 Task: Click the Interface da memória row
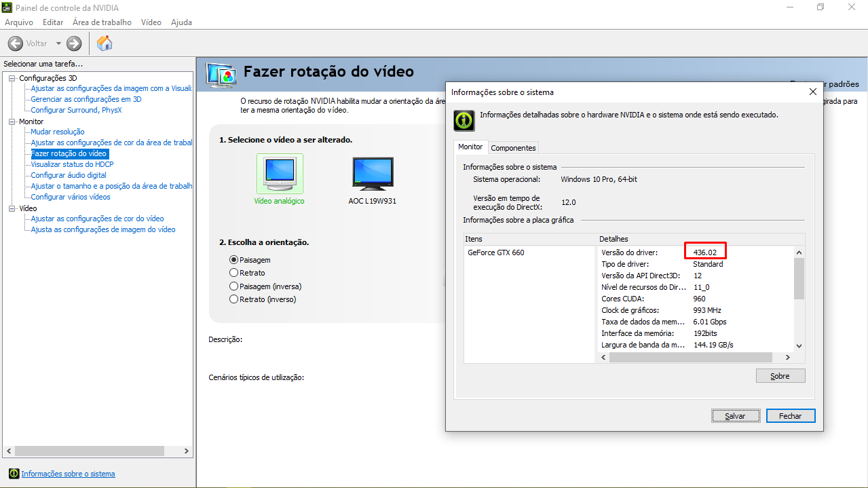pos(696,333)
